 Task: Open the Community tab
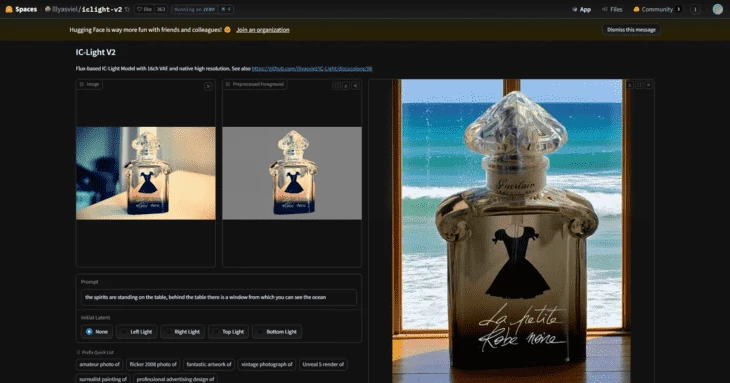tap(657, 9)
